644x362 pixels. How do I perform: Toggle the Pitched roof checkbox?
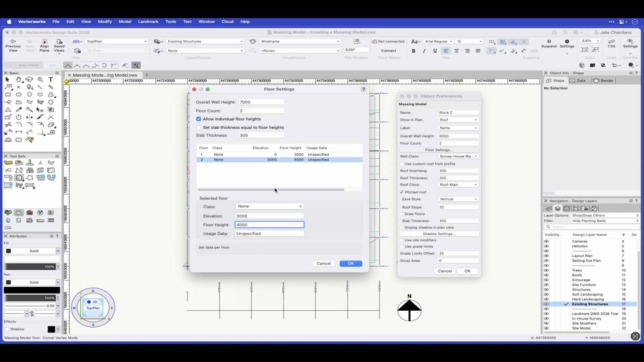402,192
